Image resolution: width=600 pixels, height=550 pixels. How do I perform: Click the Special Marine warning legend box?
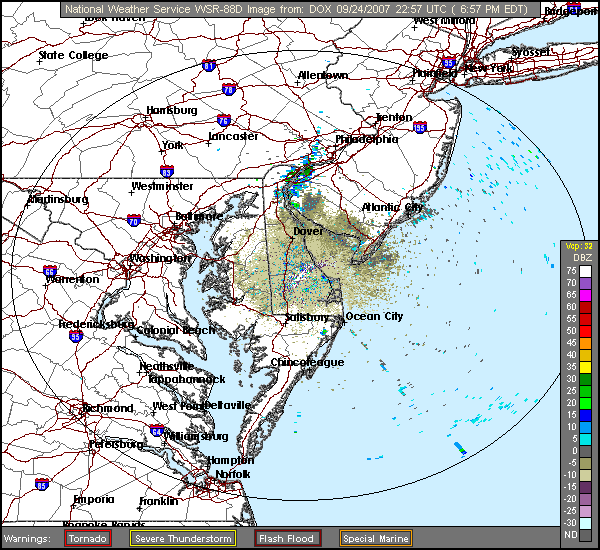click(x=376, y=539)
